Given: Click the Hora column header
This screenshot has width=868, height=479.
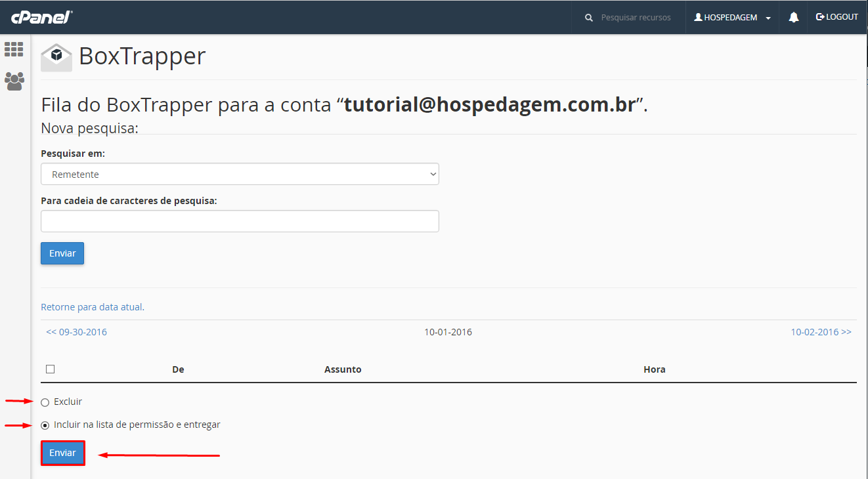Looking at the screenshot, I should (x=655, y=369).
